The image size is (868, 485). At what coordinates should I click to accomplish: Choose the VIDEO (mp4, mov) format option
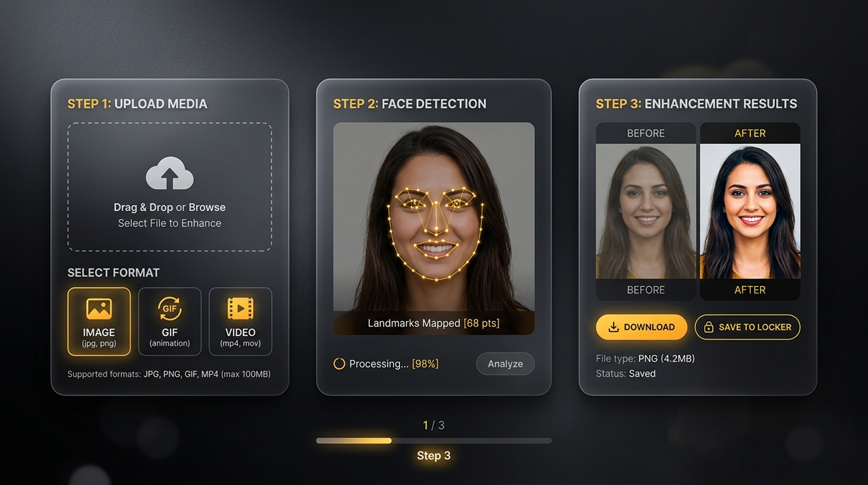click(240, 322)
